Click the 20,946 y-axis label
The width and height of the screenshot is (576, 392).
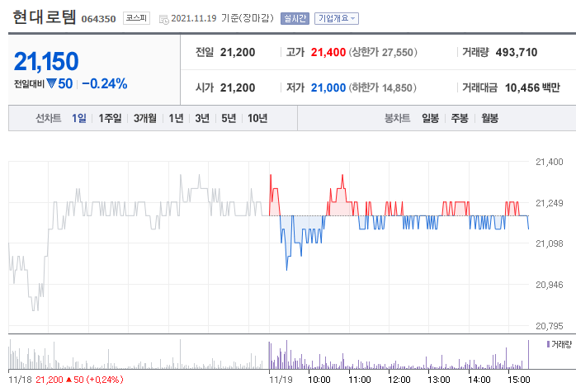pos(550,285)
